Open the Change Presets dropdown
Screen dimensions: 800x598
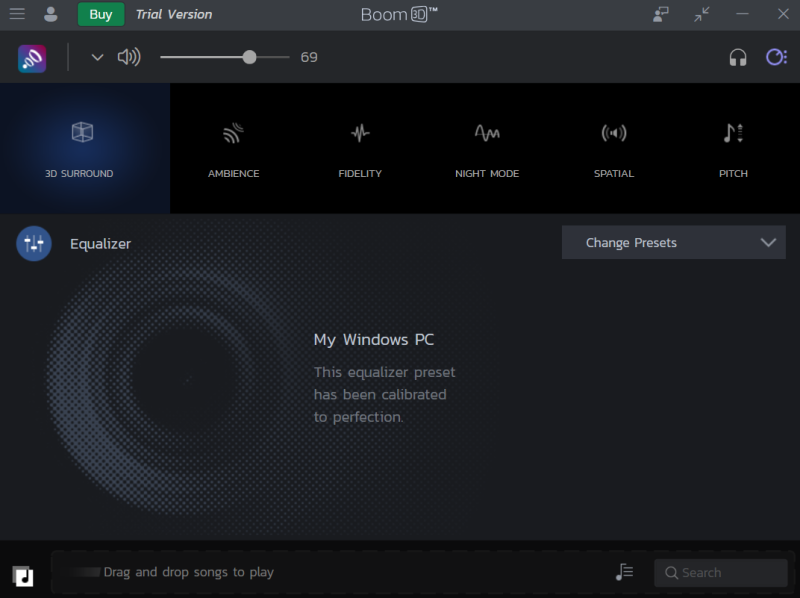pos(673,242)
